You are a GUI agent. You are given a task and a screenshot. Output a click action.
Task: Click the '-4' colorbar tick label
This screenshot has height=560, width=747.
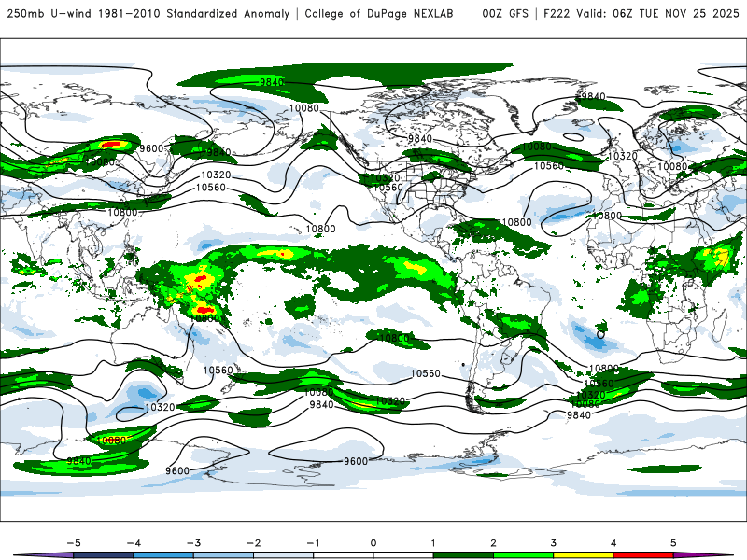(134, 543)
